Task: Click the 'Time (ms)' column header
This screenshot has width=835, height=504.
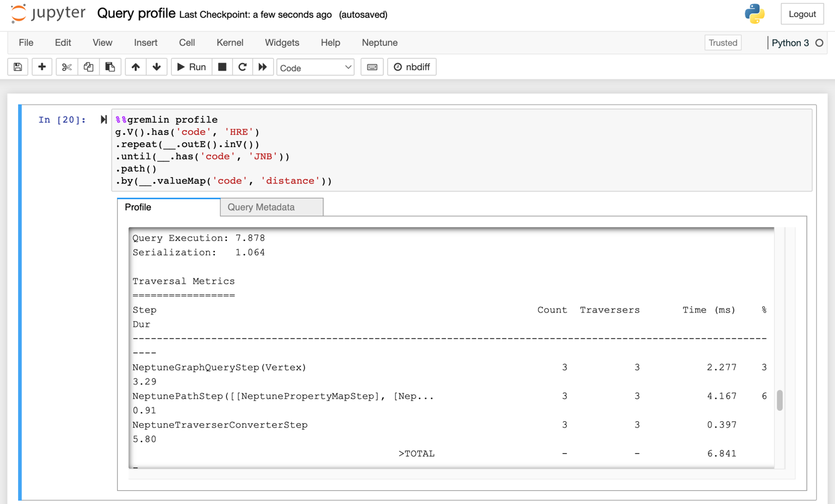Action: [x=709, y=310]
